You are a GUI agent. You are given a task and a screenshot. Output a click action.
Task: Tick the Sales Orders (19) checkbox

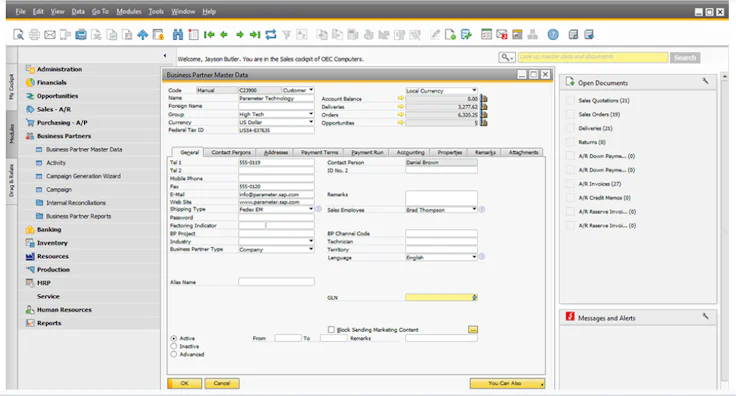click(x=570, y=114)
